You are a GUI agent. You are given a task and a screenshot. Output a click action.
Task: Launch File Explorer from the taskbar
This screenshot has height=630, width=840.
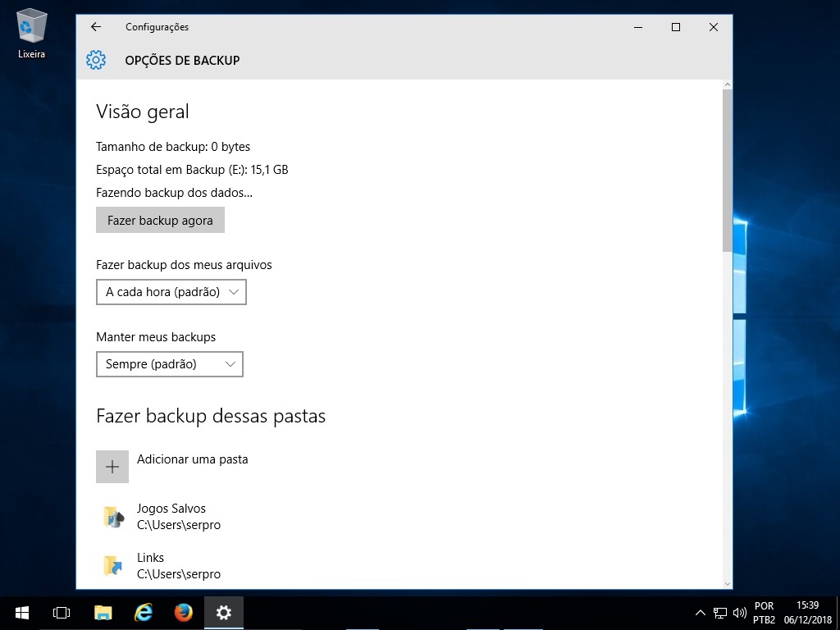103,613
